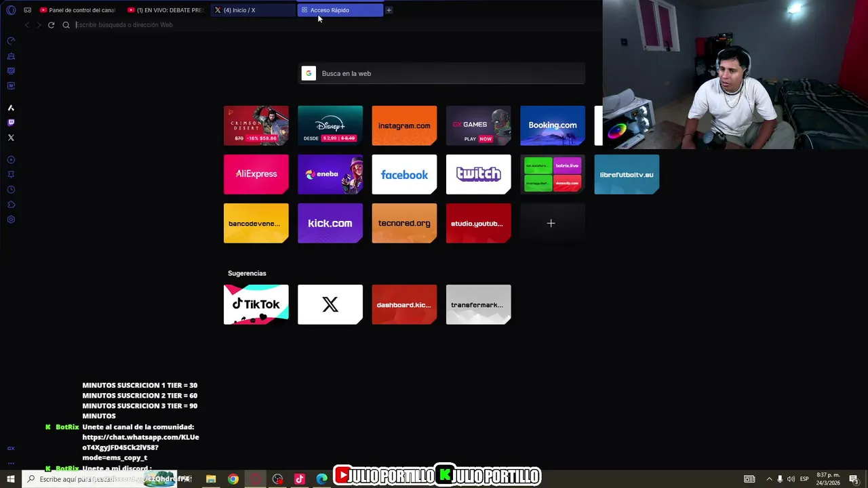The height and width of the screenshot is (488, 868).
Task: Click the browser back arrow
Action: coord(27,25)
